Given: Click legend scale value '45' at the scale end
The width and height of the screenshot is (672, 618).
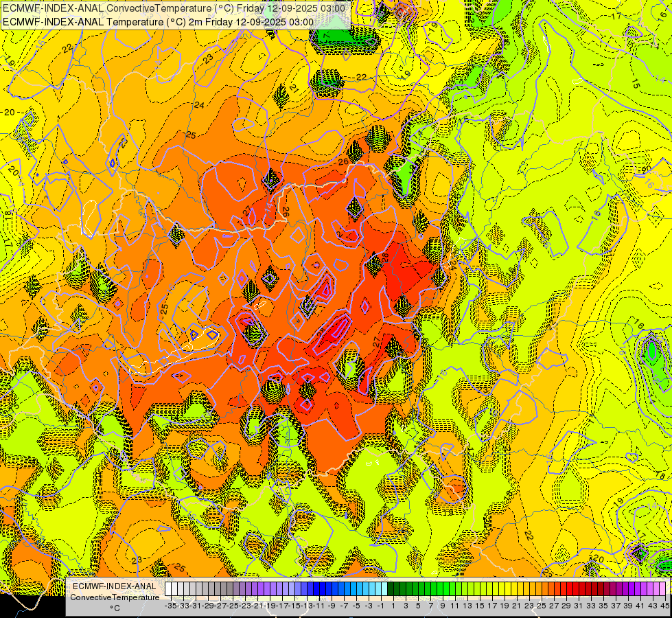Looking at the screenshot, I should [664, 606].
